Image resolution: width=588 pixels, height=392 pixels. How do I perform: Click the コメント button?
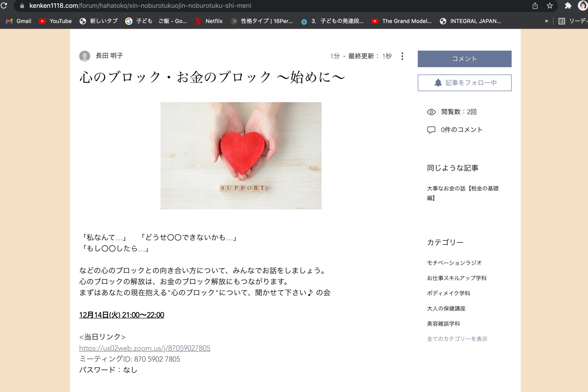pos(464,59)
